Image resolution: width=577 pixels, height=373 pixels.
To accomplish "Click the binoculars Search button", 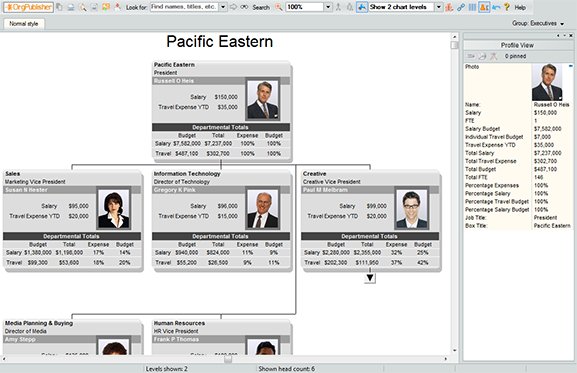I will tap(255, 7).
